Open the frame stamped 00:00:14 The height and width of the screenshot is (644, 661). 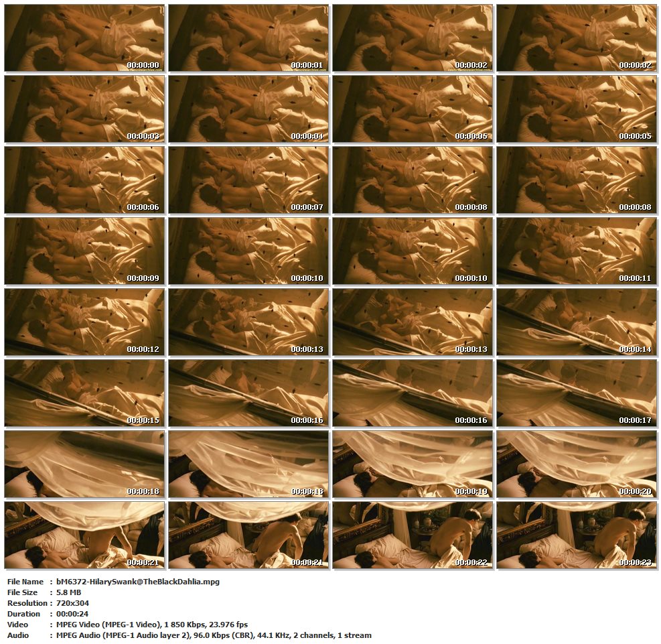coord(576,322)
